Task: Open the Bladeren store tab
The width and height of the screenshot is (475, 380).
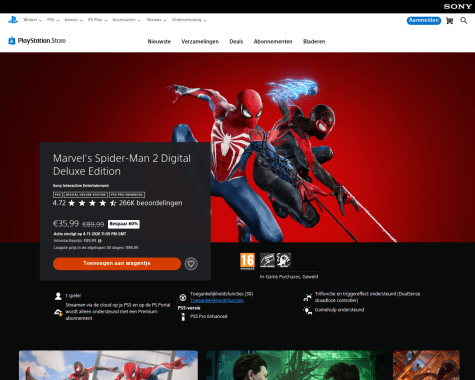Action: [x=314, y=42]
